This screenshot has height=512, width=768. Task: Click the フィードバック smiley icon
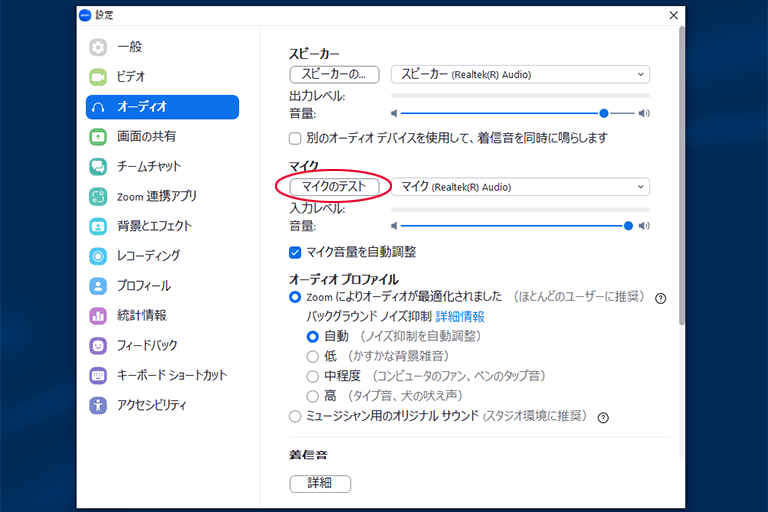98,346
